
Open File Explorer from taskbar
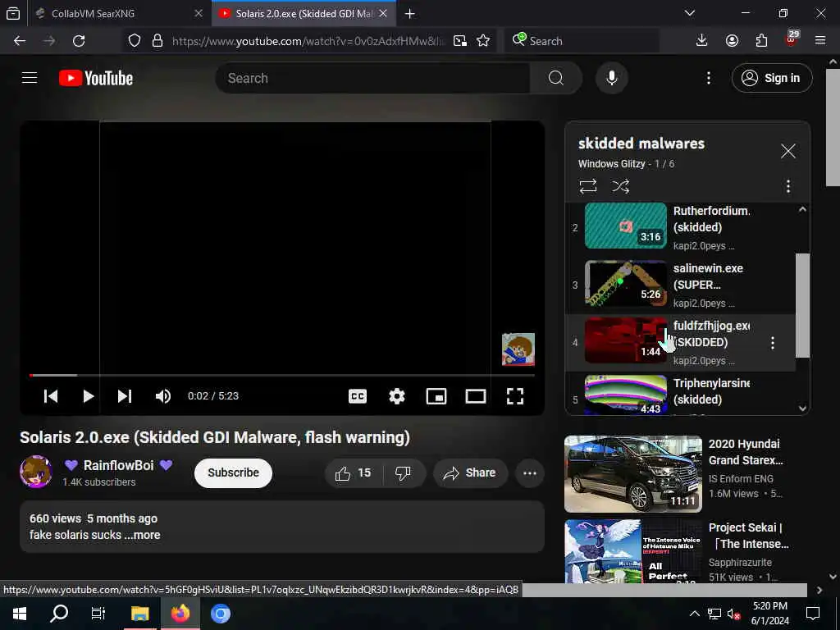point(139,614)
